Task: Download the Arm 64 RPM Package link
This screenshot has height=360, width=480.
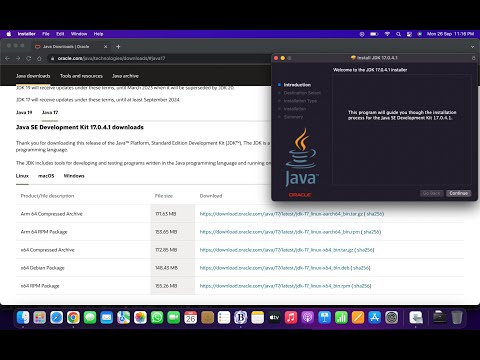Action: coord(280,232)
